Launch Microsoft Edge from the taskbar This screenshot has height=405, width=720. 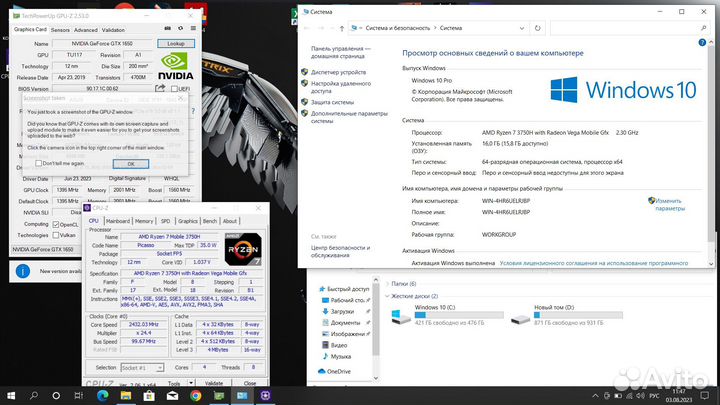102,395
